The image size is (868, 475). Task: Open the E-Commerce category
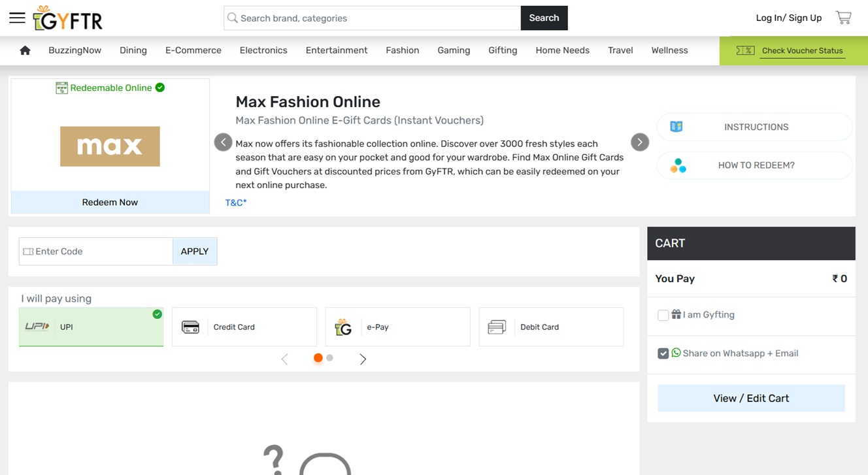pos(193,50)
